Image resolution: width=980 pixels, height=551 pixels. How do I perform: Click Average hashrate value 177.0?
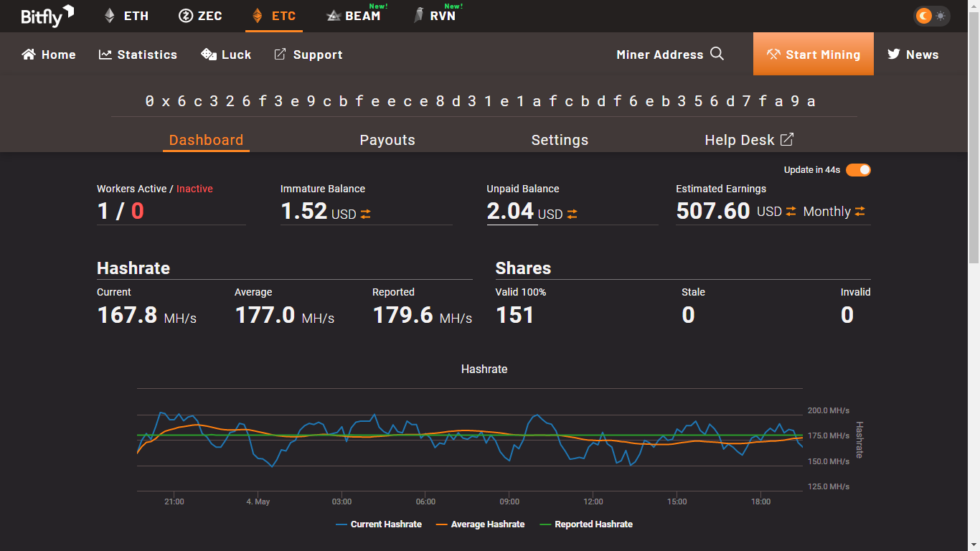pos(265,315)
